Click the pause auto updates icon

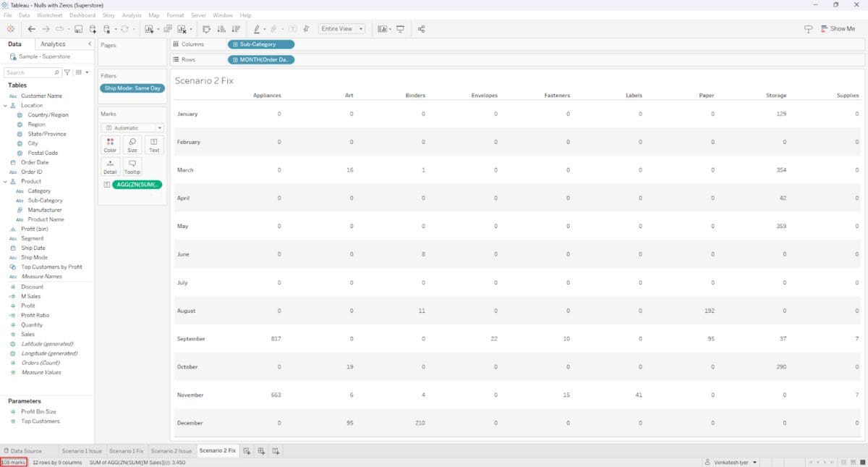[x=107, y=29]
